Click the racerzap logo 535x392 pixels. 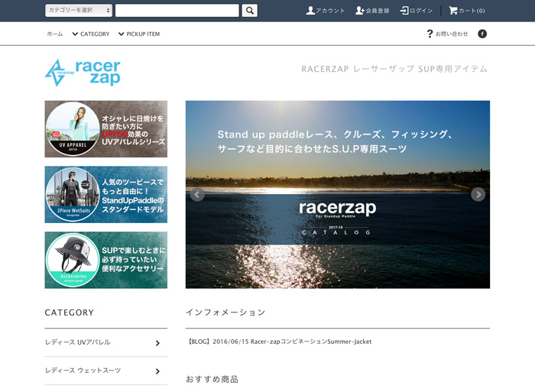pyautogui.click(x=83, y=73)
